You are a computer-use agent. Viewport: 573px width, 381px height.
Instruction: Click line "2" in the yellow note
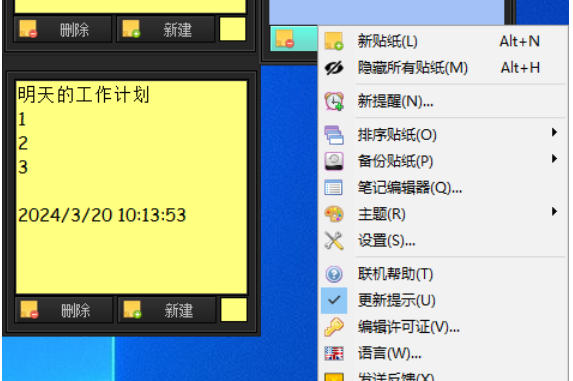[x=23, y=143]
